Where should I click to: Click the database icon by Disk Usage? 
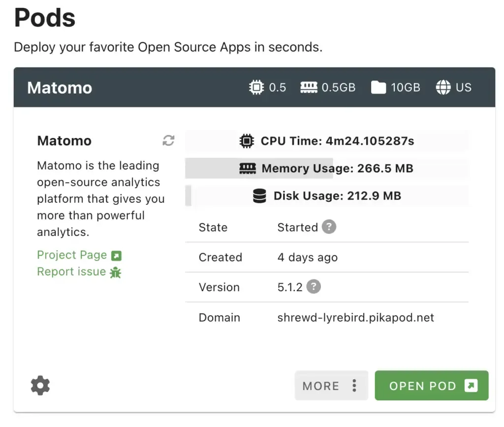tap(259, 196)
